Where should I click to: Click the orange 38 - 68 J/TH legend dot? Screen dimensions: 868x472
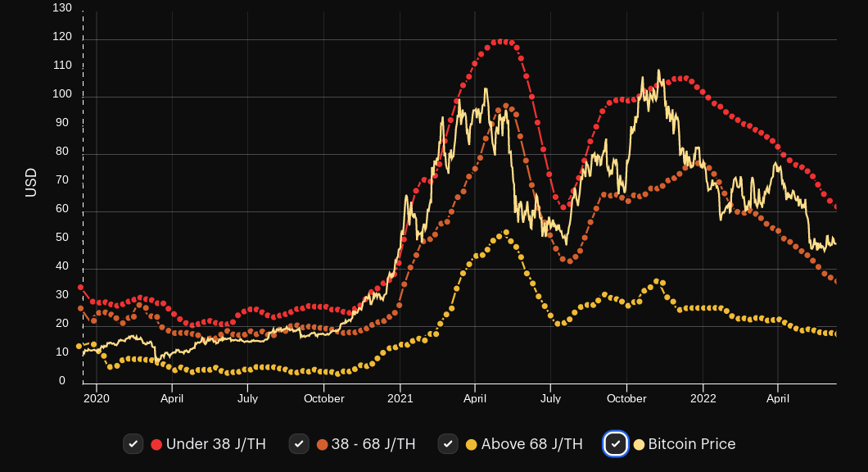click(322, 445)
